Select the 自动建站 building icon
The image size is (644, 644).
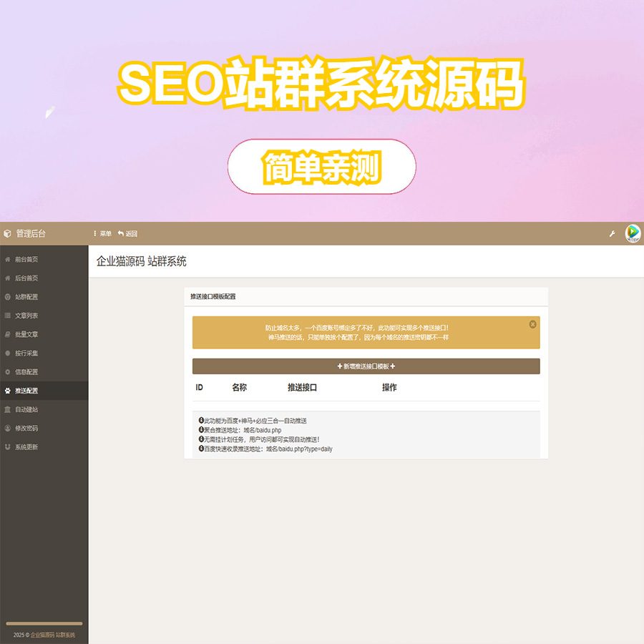click(8, 409)
